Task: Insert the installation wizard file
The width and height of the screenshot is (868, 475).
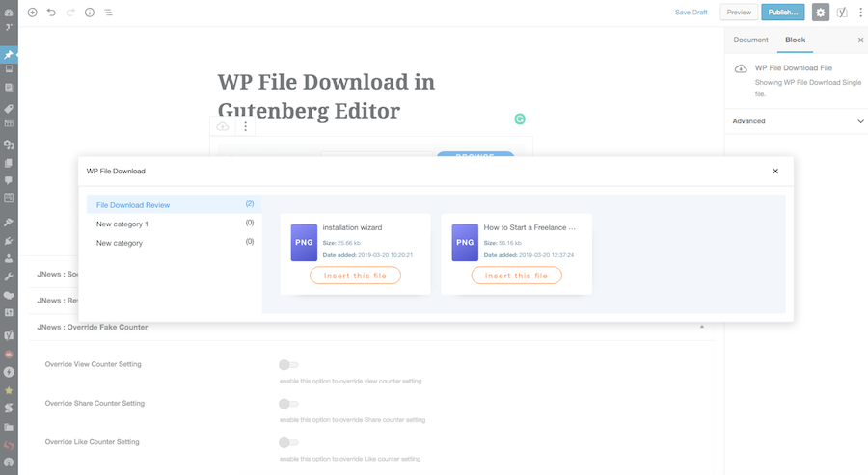Action: [x=355, y=276]
